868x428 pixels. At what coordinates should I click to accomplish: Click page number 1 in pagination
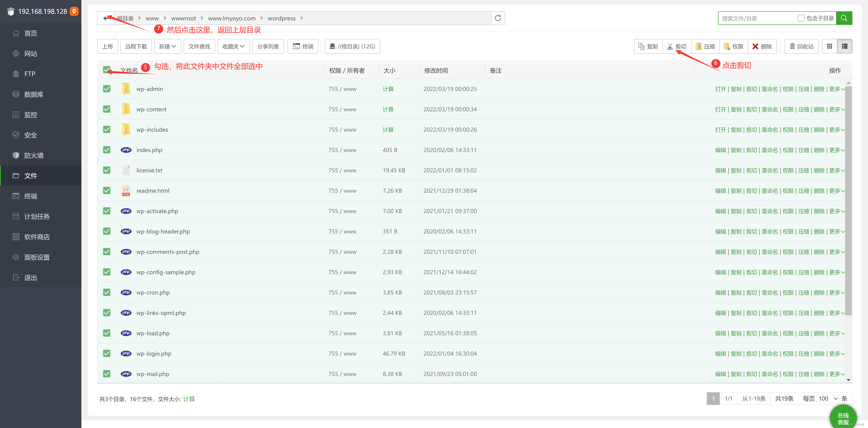(713, 399)
